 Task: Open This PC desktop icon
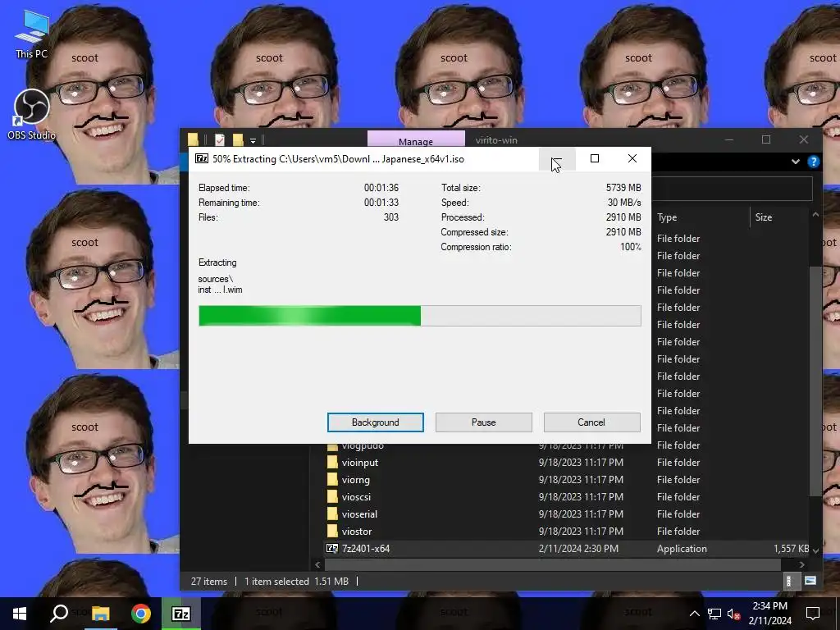pyautogui.click(x=32, y=34)
